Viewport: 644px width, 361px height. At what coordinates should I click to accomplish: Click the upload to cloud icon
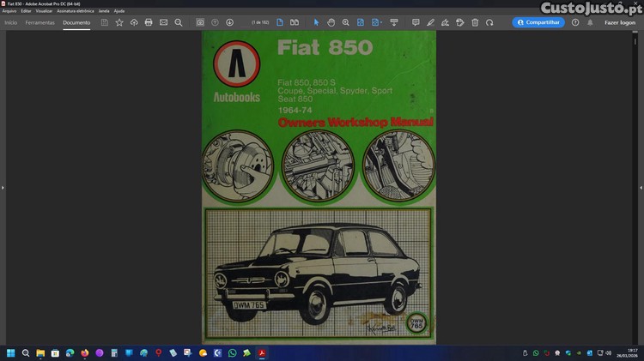(134, 22)
